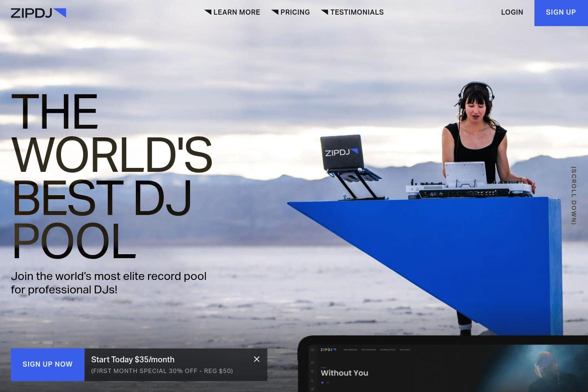Click the headline "The World's Best DJ Pool"
588x392 pixels.
tap(112, 175)
